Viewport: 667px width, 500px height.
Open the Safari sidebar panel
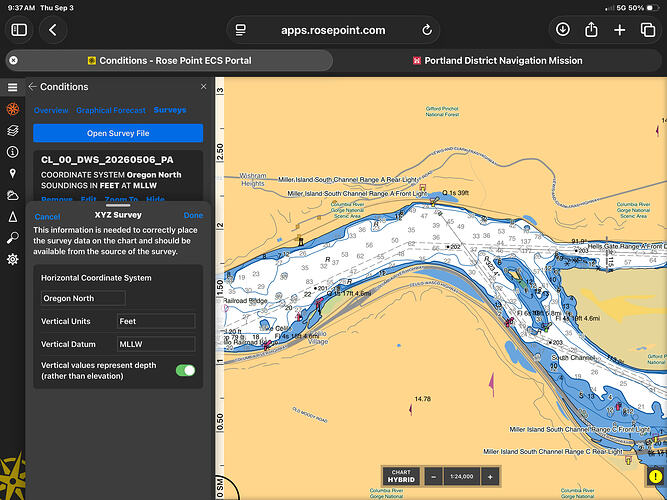pyautogui.click(x=19, y=30)
